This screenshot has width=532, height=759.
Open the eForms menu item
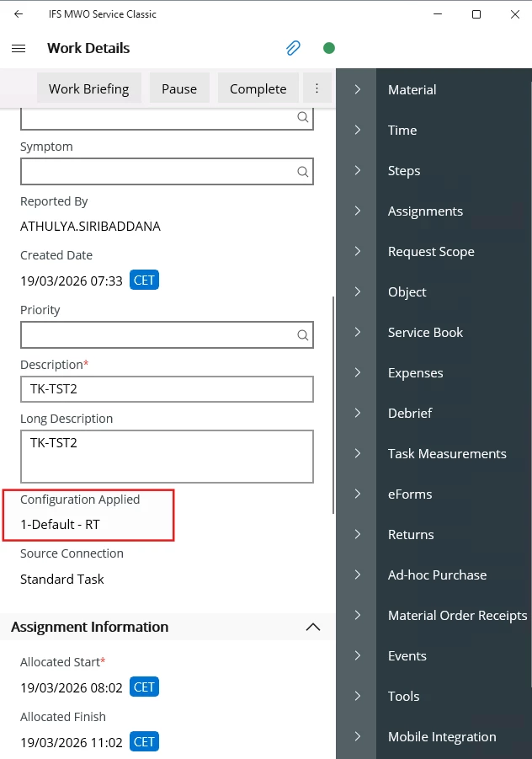(409, 494)
